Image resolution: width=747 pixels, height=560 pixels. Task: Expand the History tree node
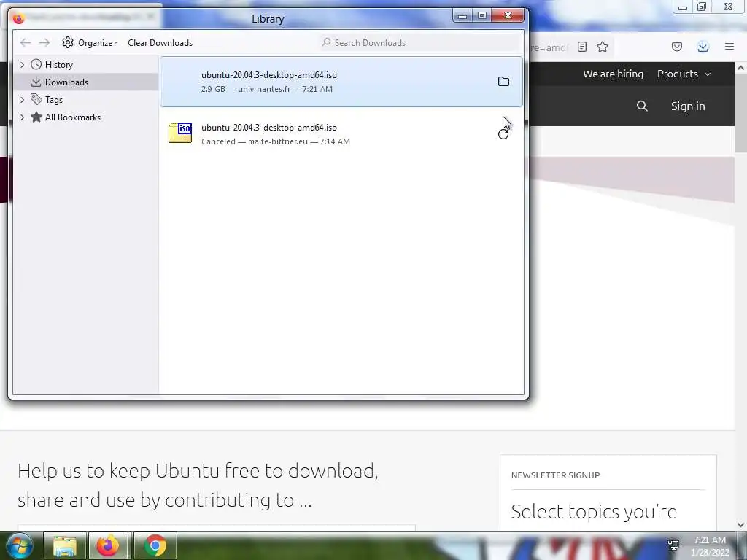tap(22, 64)
